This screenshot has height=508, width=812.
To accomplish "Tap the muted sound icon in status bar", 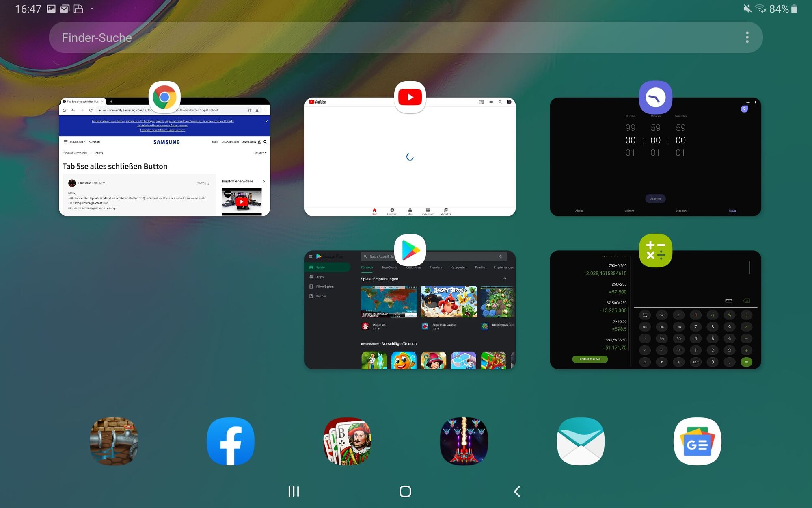I will (x=747, y=9).
